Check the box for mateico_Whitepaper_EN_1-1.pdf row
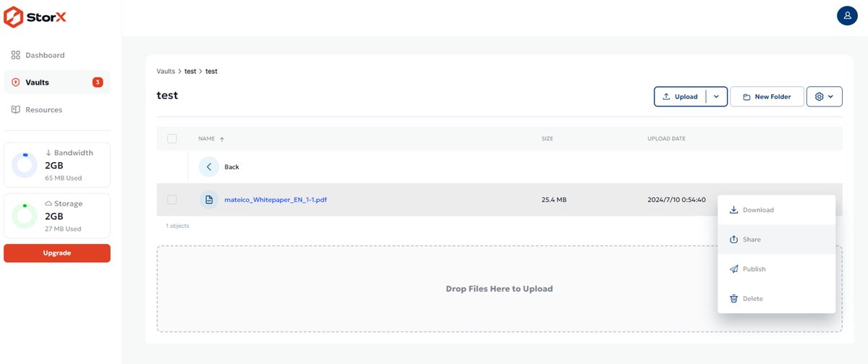This screenshot has height=364, width=868. [x=172, y=200]
